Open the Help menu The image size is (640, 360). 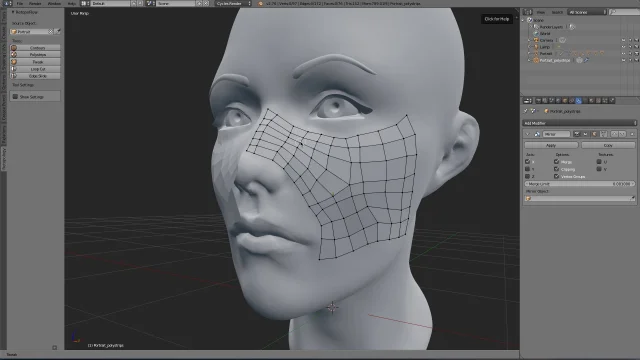[71, 3]
